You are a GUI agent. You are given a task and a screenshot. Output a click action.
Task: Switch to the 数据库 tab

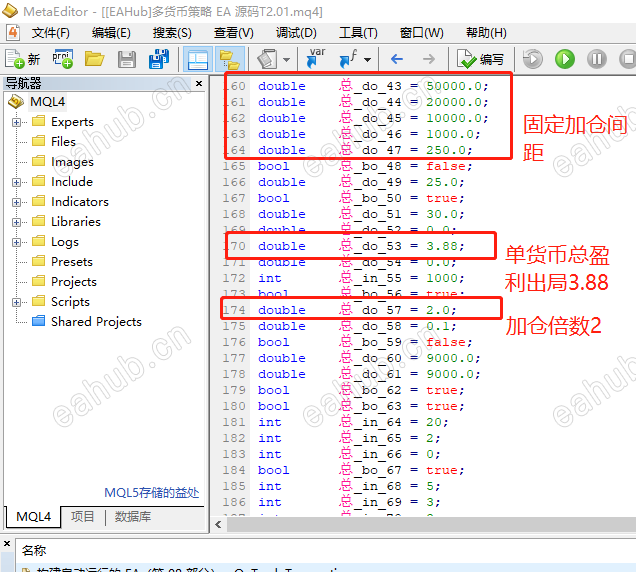[133, 516]
